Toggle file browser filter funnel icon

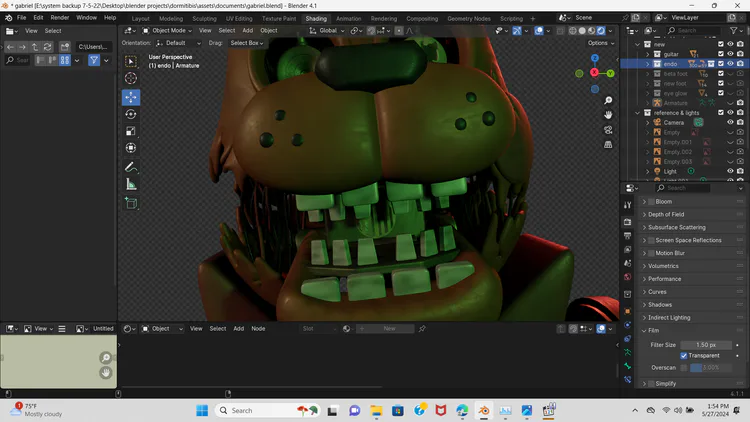pos(94,60)
